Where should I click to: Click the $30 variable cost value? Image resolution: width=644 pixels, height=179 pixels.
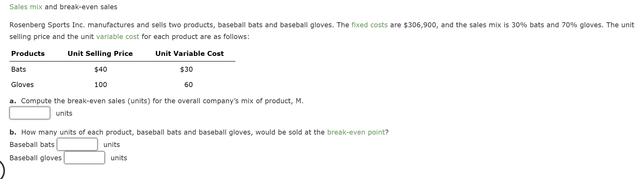click(x=186, y=69)
